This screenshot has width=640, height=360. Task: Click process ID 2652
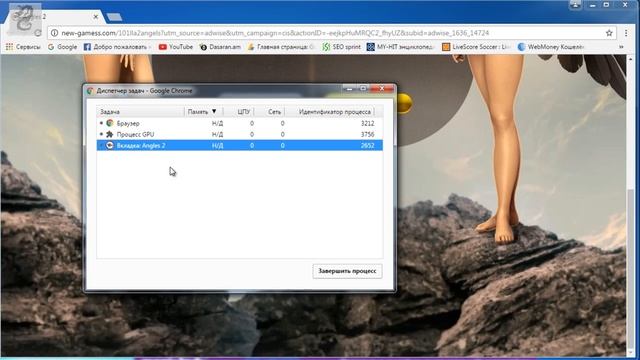(x=367, y=145)
